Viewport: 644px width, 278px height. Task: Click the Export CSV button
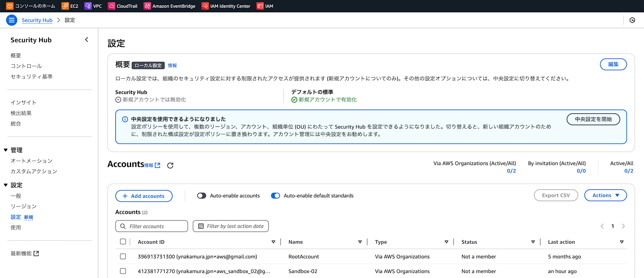click(x=556, y=195)
